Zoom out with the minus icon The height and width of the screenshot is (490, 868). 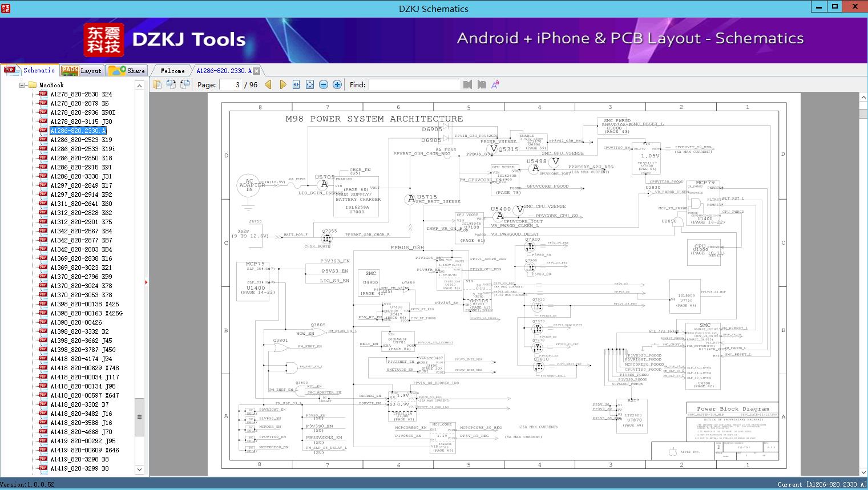[x=324, y=84]
